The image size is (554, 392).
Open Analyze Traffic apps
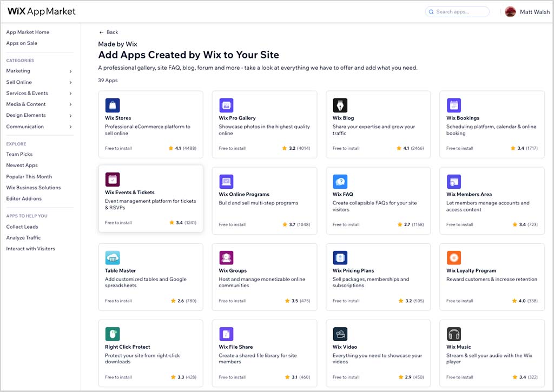pos(23,238)
